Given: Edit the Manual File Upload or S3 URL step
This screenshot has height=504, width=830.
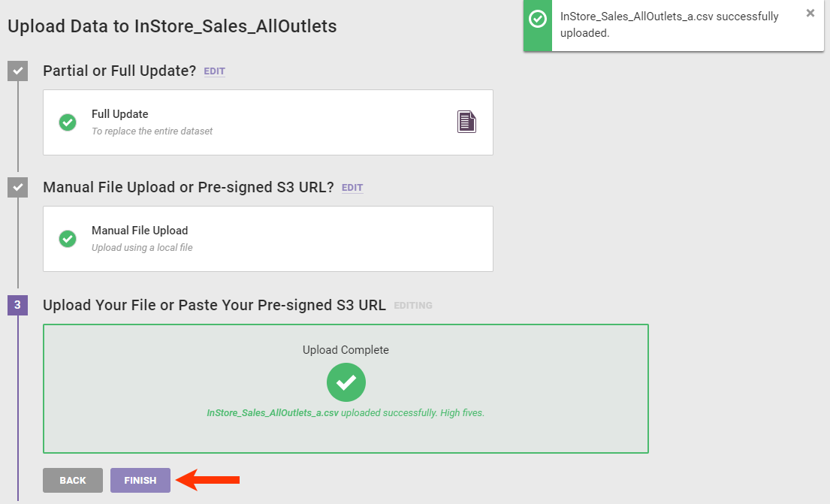Looking at the screenshot, I should [x=352, y=188].
